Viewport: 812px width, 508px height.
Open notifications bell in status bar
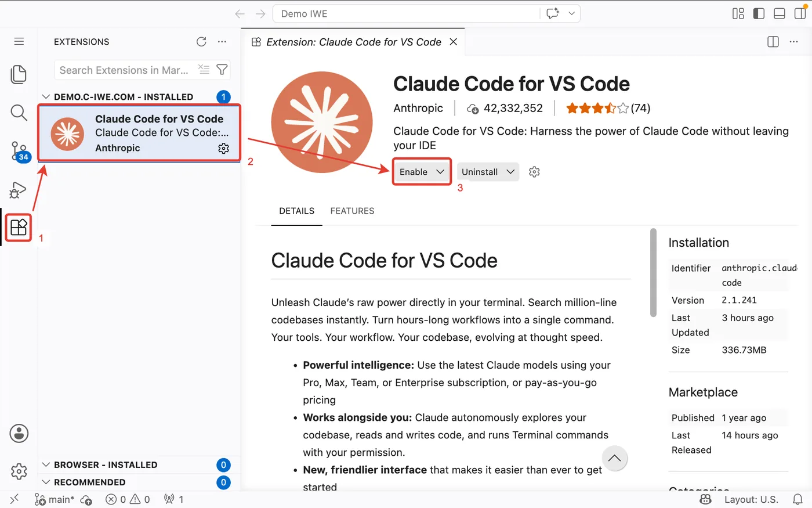798,499
